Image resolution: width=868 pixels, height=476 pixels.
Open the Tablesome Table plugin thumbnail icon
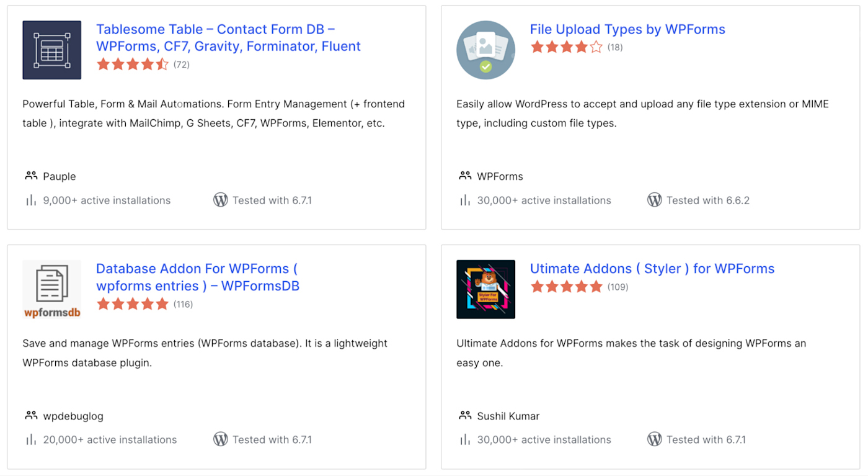(52, 50)
